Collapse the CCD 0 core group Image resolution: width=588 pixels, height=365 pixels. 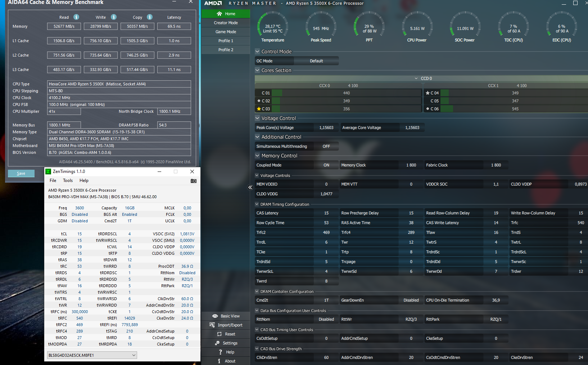coord(416,79)
